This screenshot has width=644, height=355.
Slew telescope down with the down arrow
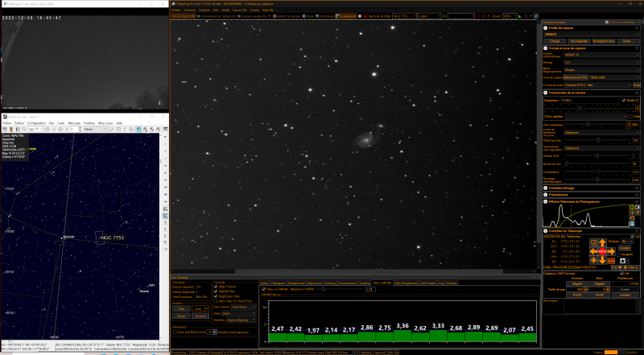602,260
